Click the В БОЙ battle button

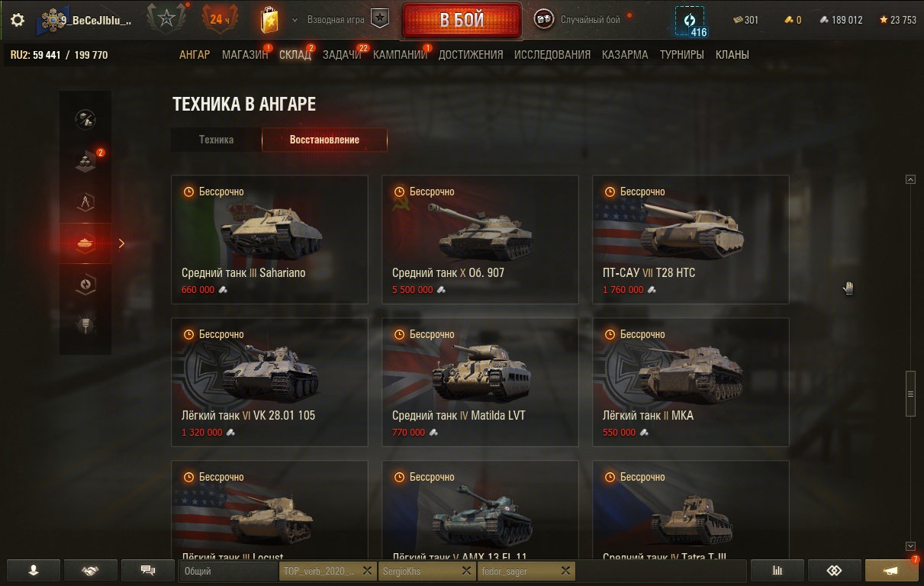click(x=462, y=20)
